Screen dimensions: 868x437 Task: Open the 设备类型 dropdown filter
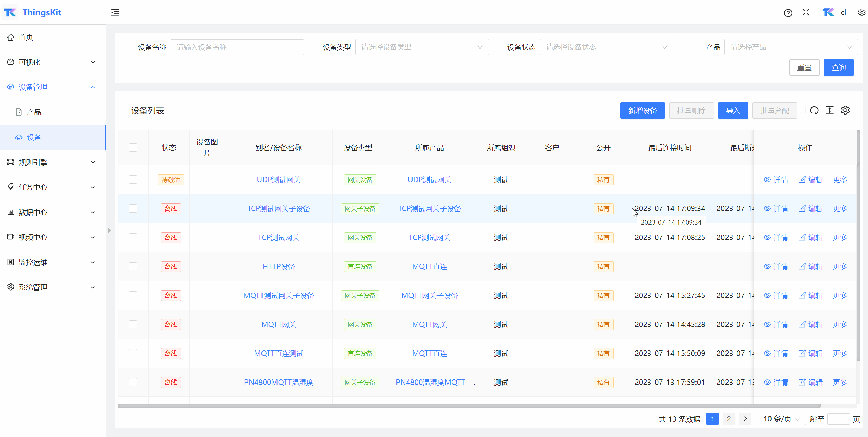tap(422, 47)
